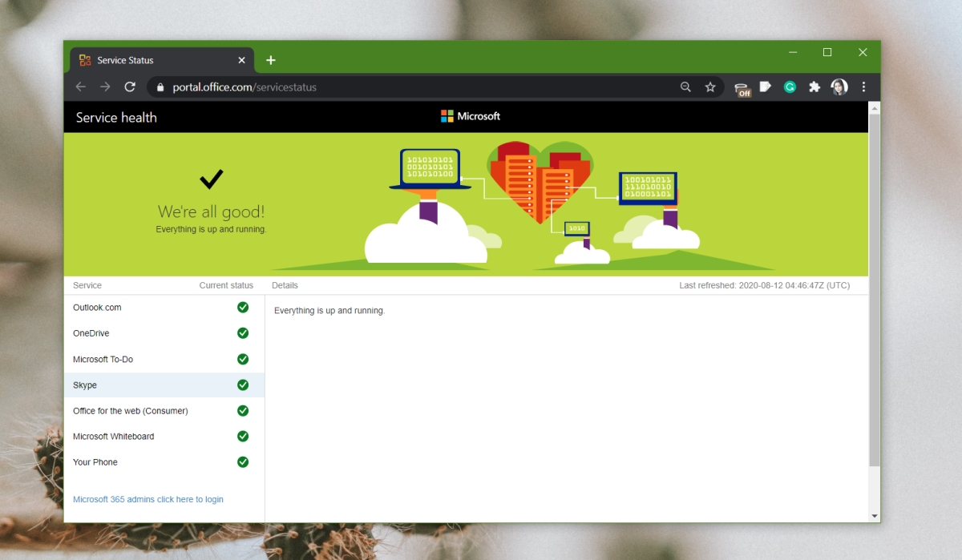Click the scrollbar down arrow
The width and height of the screenshot is (962, 560).
[875, 515]
